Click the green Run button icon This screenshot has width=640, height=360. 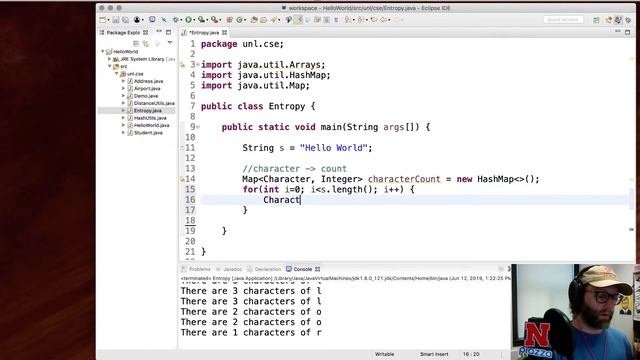(188, 20)
